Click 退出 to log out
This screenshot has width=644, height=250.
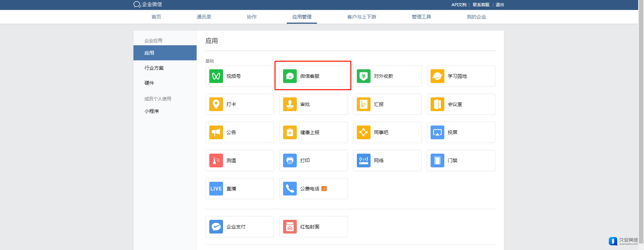pyautogui.click(x=500, y=5)
